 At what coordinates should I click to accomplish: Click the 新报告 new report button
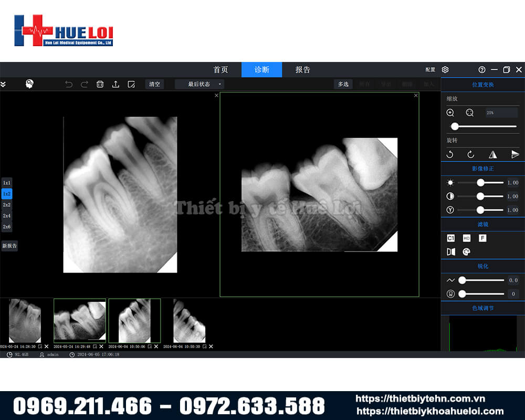[9, 246]
